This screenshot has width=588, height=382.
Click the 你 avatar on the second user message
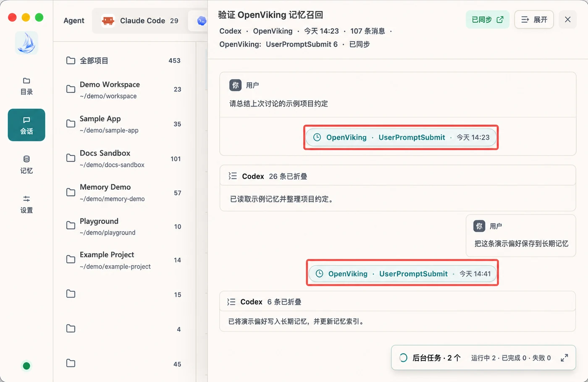pyautogui.click(x=479, y=226)
